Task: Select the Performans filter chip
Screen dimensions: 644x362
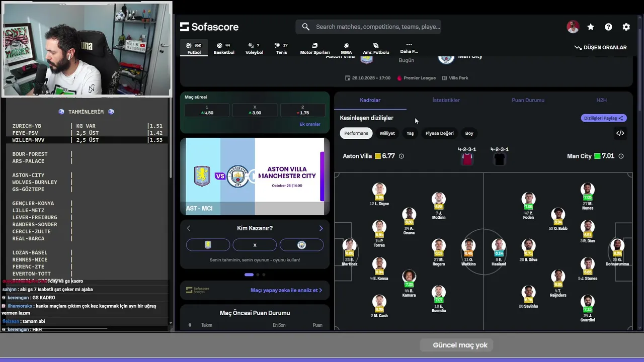Action: click(356, 133)
